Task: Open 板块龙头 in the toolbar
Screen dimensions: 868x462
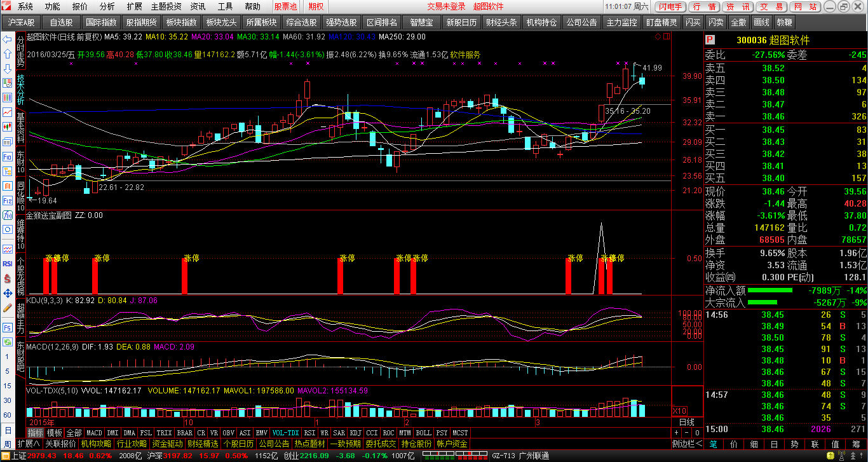Action: [x=221, y=22]
